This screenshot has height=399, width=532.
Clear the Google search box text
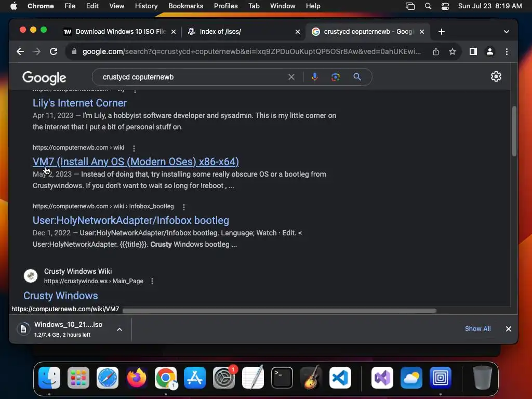[x=291, y=77]
